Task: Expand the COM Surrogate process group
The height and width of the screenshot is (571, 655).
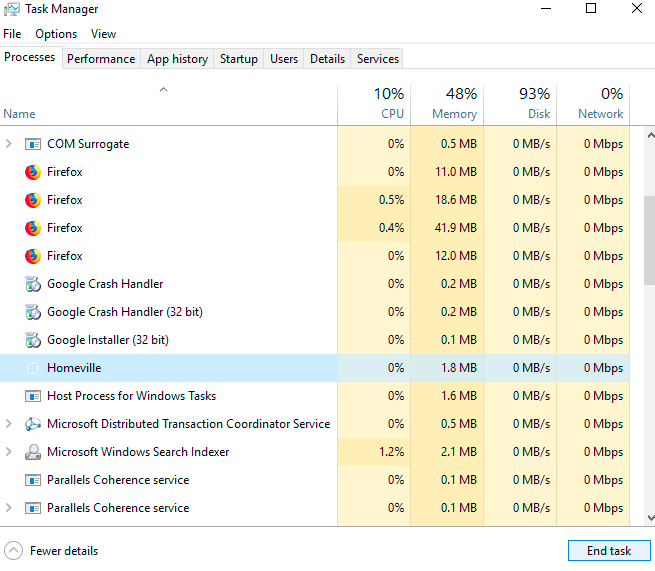Action: click(9, 144)
